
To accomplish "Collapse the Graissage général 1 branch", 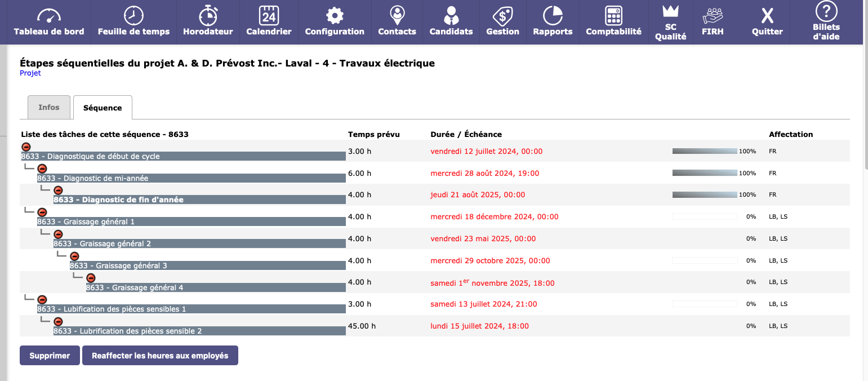I will [42, 212].
